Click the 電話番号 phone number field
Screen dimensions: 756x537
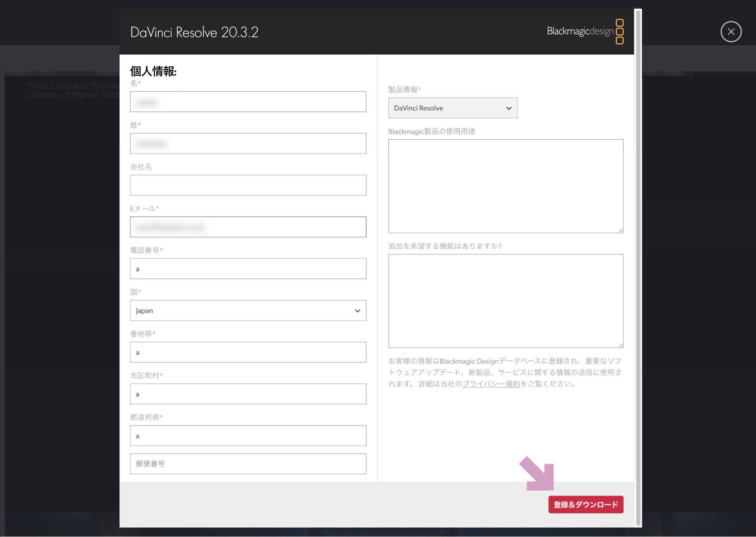(x=248, y=268)
